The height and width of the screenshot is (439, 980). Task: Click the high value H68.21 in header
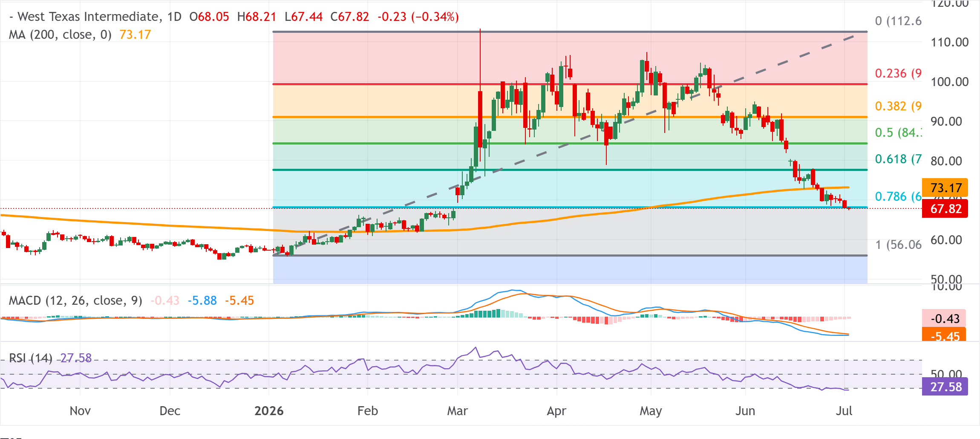point(257,17)
